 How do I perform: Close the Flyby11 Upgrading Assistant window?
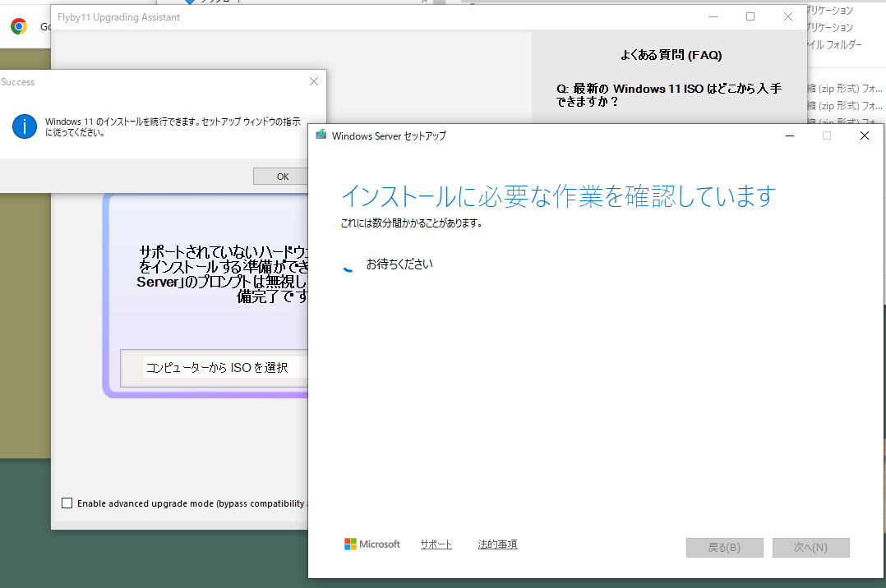(x=787, y=17)
